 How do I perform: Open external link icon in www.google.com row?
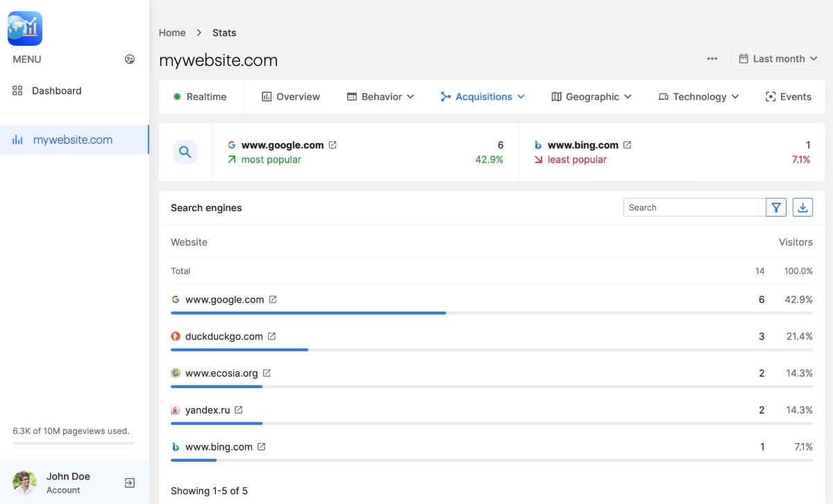273,299
